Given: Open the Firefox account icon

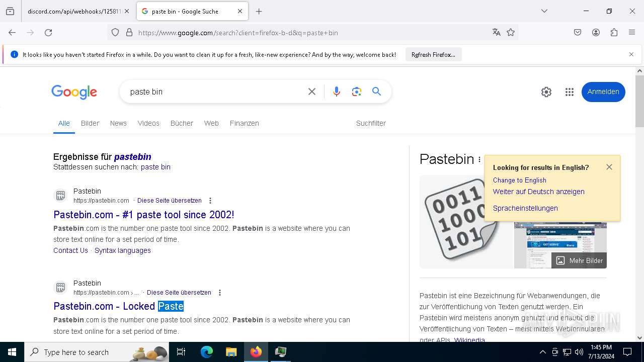Looking at the screenshot, I should coord(596,33).
